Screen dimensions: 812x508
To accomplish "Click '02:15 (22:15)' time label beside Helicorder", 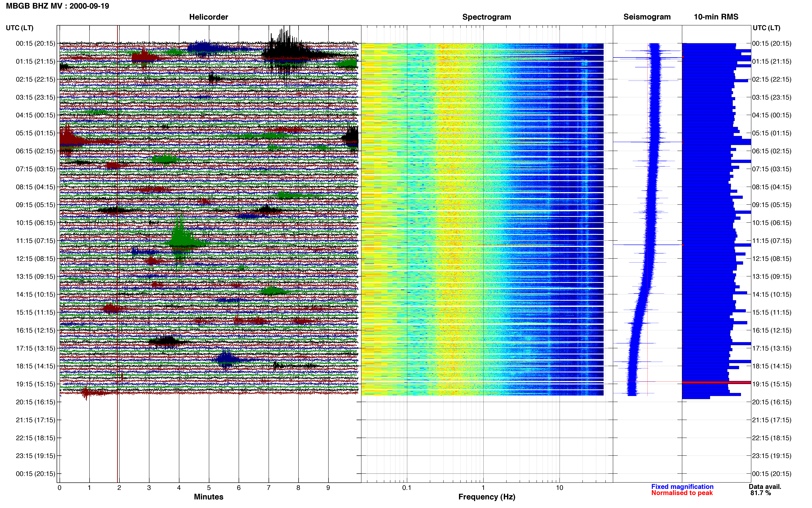I will [36, 79].
